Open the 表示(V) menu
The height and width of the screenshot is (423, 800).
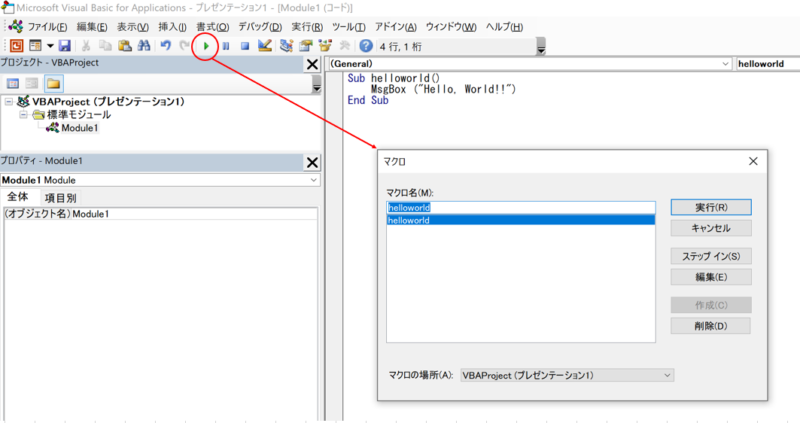tap(133, 27)
